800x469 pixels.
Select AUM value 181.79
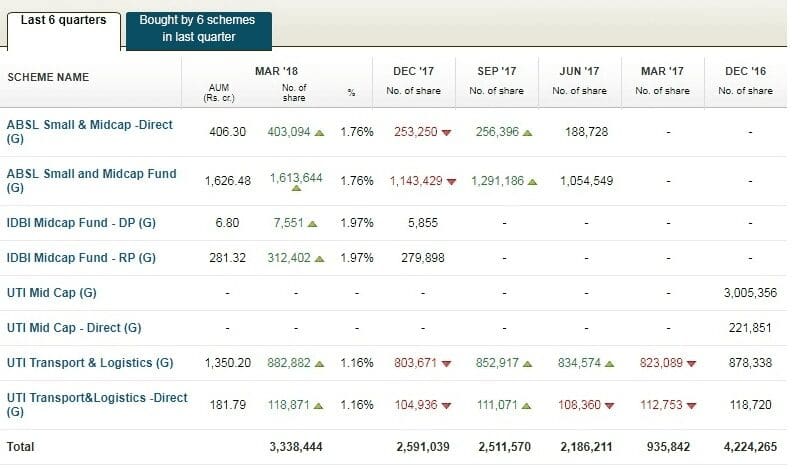228,405
